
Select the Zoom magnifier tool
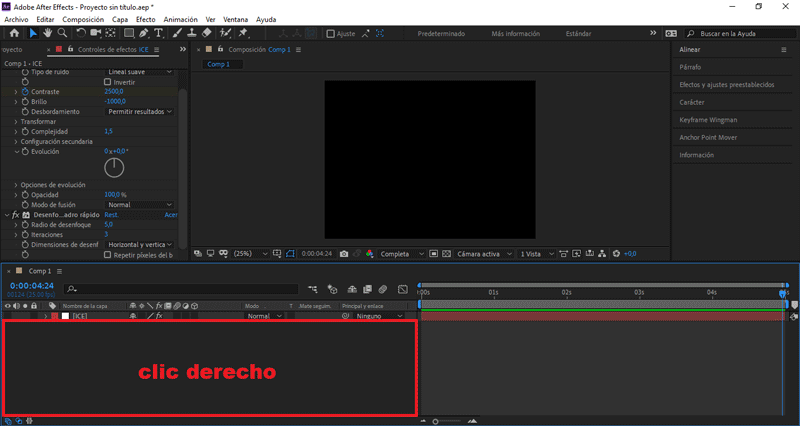tap(62, 33)
